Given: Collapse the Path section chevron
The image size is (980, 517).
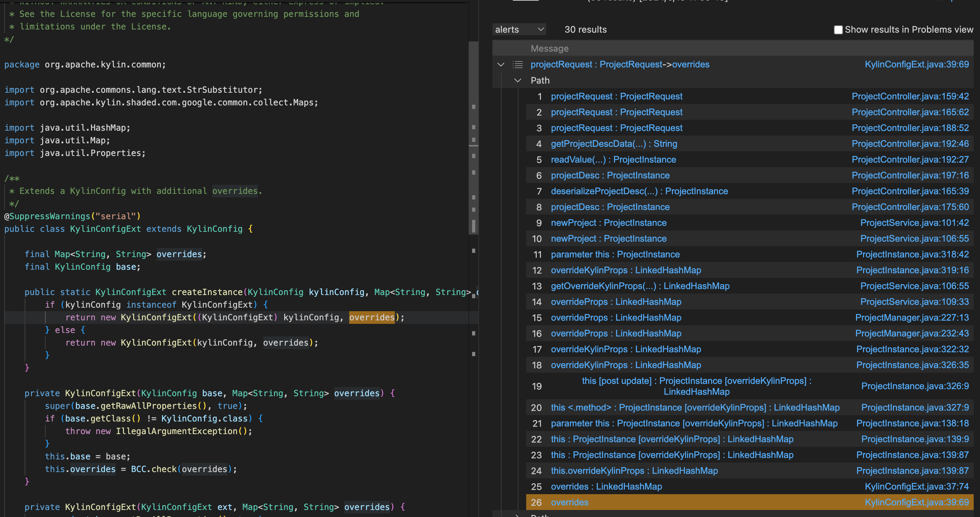Looking at the screenshot, I should tap(517, 80).
